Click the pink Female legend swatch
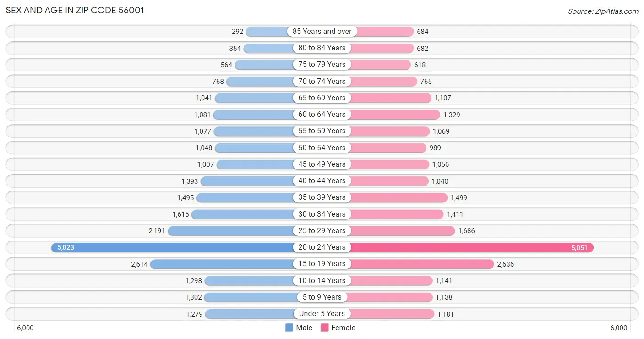Image resolution: width=644 pixels, height=339 pixels. pyautogui.click(x=325, y=328)
